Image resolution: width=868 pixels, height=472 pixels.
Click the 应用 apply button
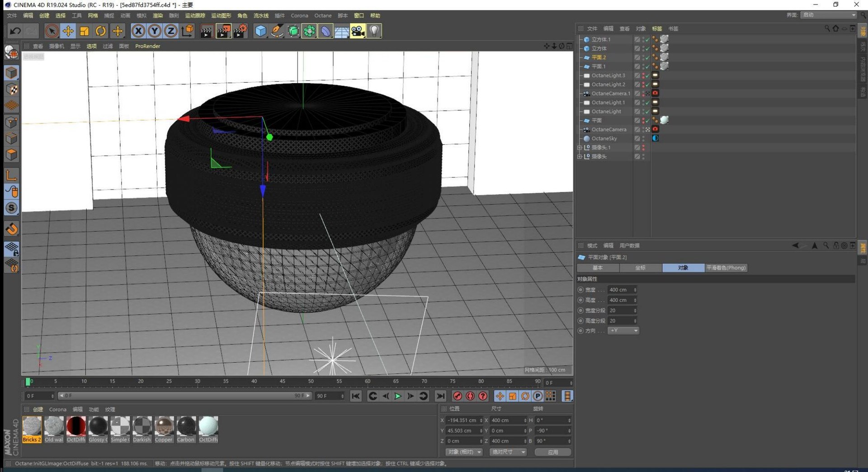[x=552, y=452]
